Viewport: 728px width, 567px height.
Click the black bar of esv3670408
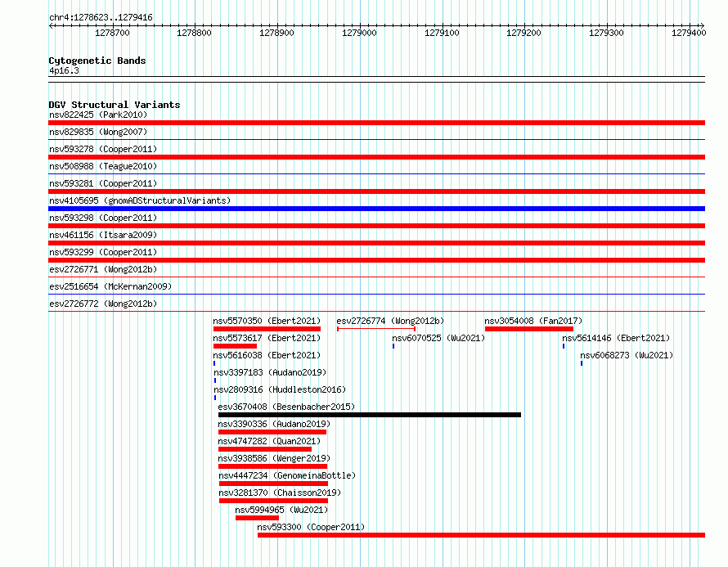point(370,415)
